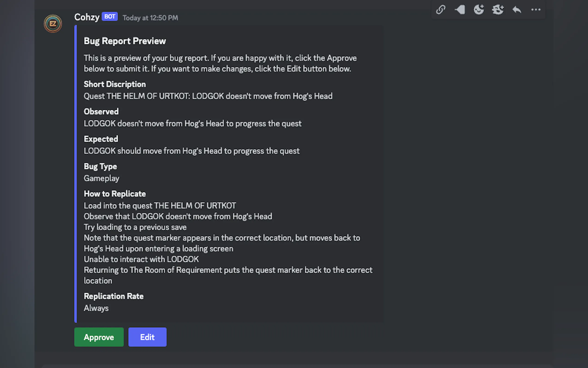
Task: Click the BOT tag badge
Action: coord(110,16)
